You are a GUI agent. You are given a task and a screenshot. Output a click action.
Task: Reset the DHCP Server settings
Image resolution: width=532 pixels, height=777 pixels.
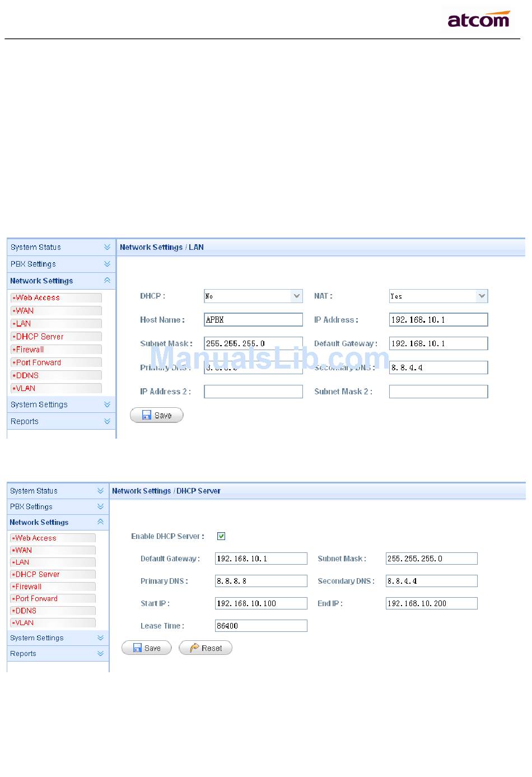pos(206,648)
